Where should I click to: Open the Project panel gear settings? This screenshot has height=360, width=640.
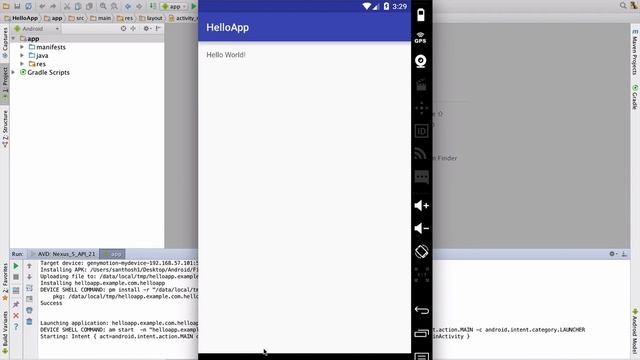click(x=147, y=29)
